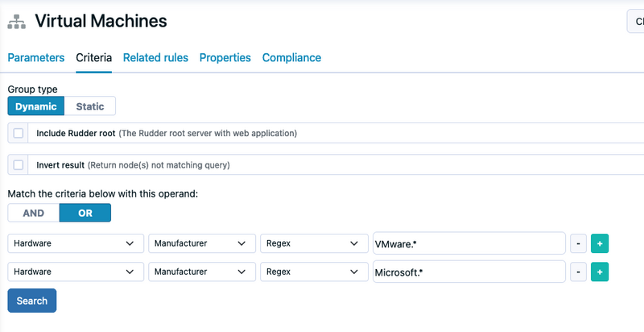The image size is (644, 332).
Task: Switch to the Parameters tab
Action: coord(36,57)
